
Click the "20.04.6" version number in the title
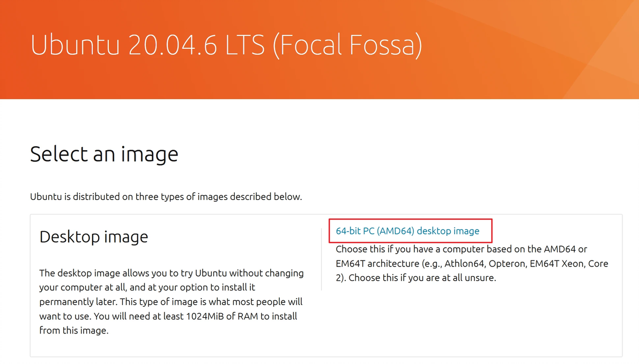pyautogui.click(x=173, y=44)
